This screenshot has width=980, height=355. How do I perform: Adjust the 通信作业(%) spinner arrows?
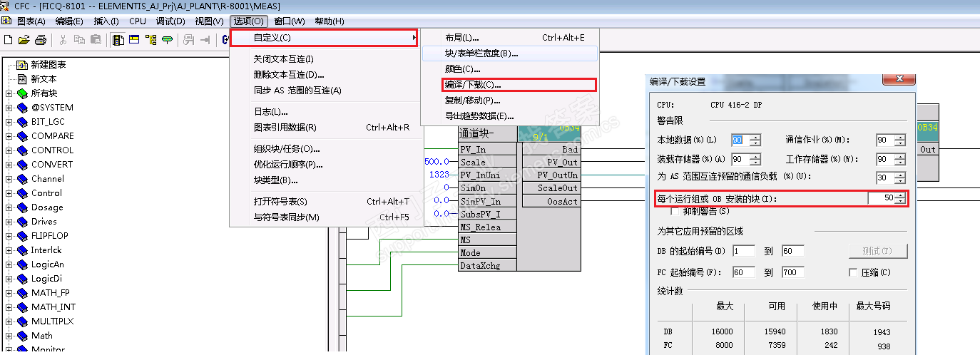[x=901, y=140]
